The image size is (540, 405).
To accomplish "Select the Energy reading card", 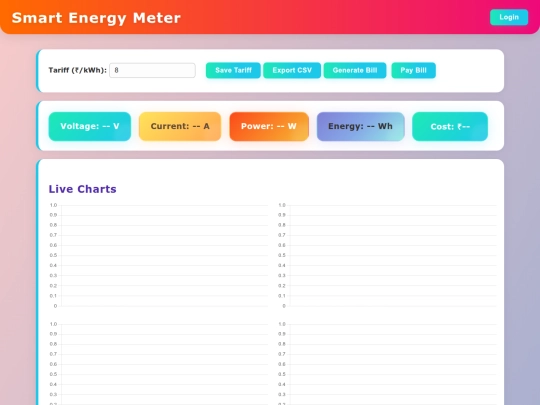I will (360, 126).
